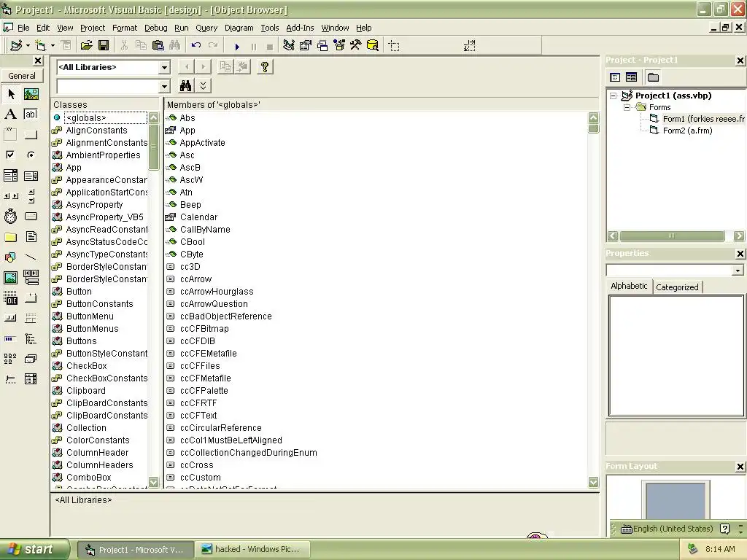Open the Project menu
Viewport: 747px width, 560px height.
point(93,28)
